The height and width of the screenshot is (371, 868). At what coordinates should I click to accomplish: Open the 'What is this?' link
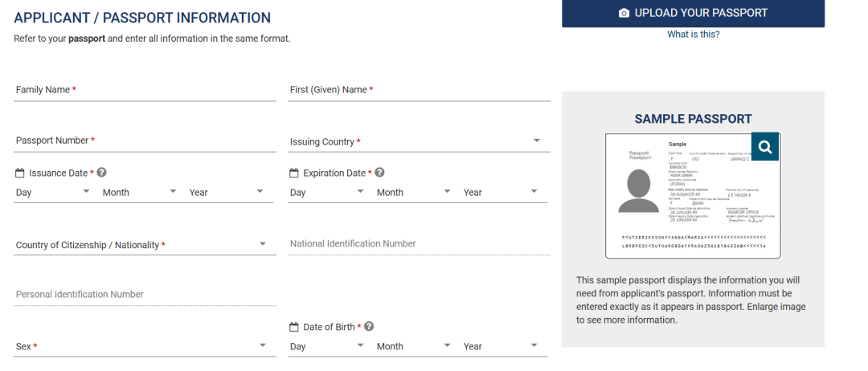coord(693,35)
